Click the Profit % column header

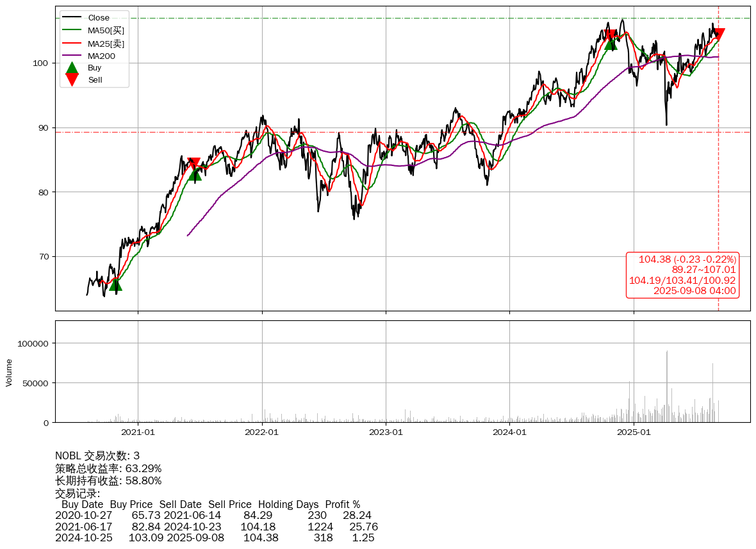[342, 504]
